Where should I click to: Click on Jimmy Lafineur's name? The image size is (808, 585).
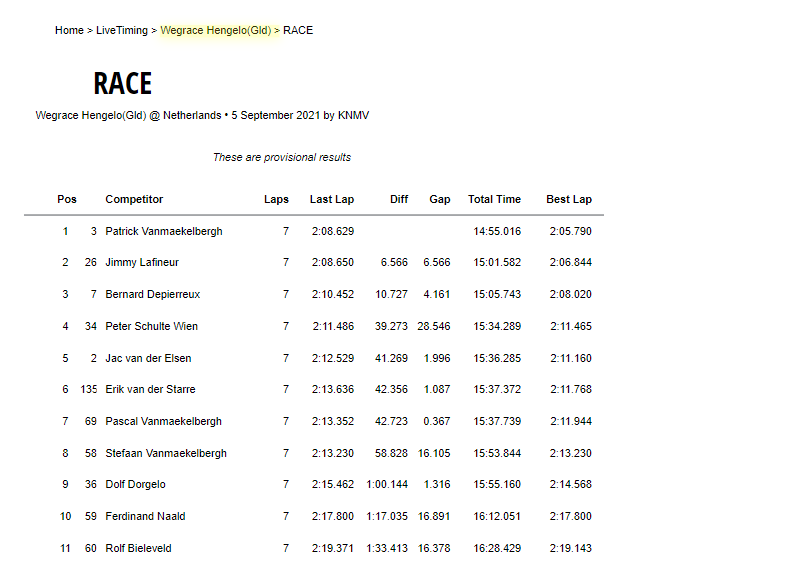point(142,263)
